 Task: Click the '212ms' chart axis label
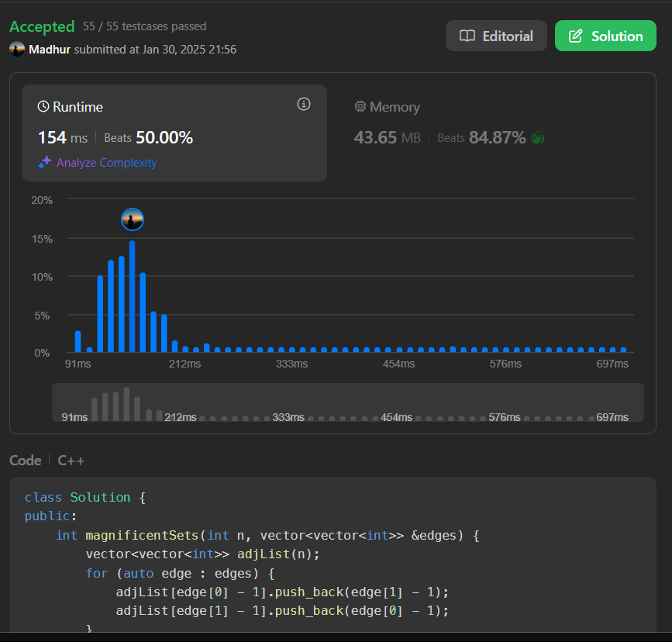184,364
